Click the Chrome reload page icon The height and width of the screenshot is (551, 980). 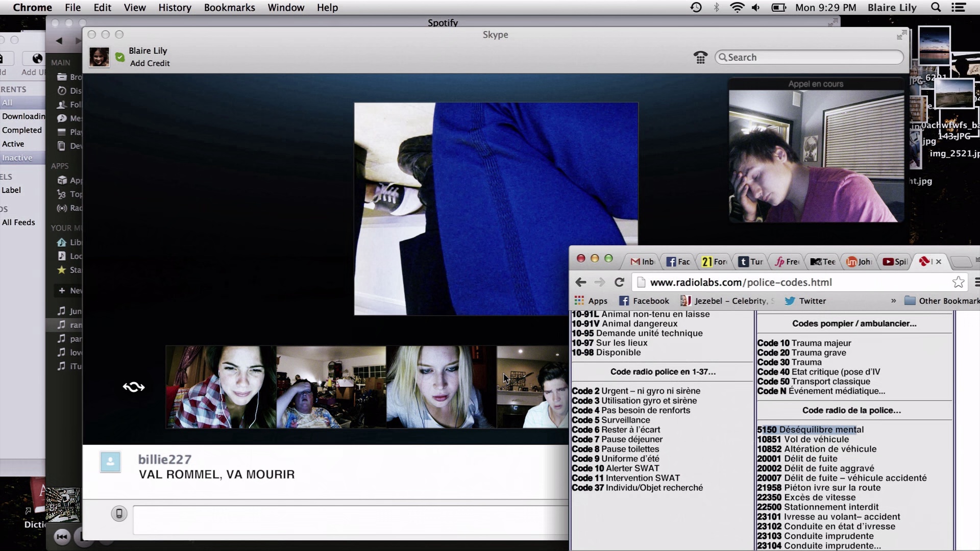619,282
